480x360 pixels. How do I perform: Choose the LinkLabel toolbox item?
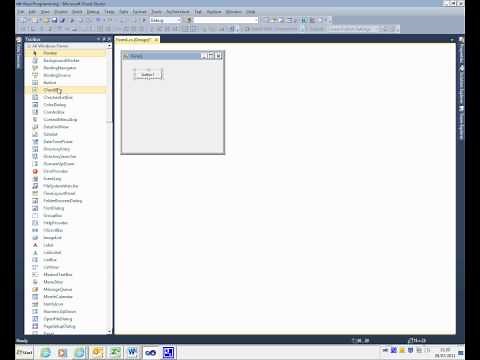click(66, 252)
